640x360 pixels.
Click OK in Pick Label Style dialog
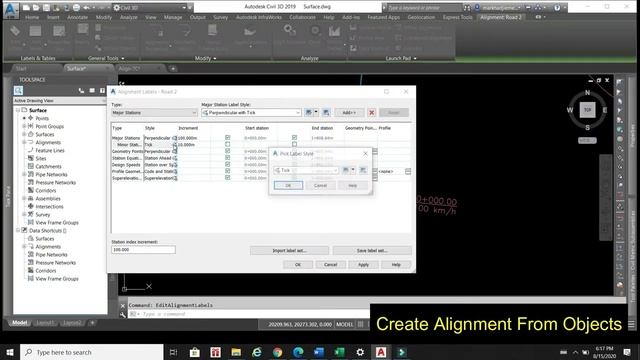(x=288, y=185)
